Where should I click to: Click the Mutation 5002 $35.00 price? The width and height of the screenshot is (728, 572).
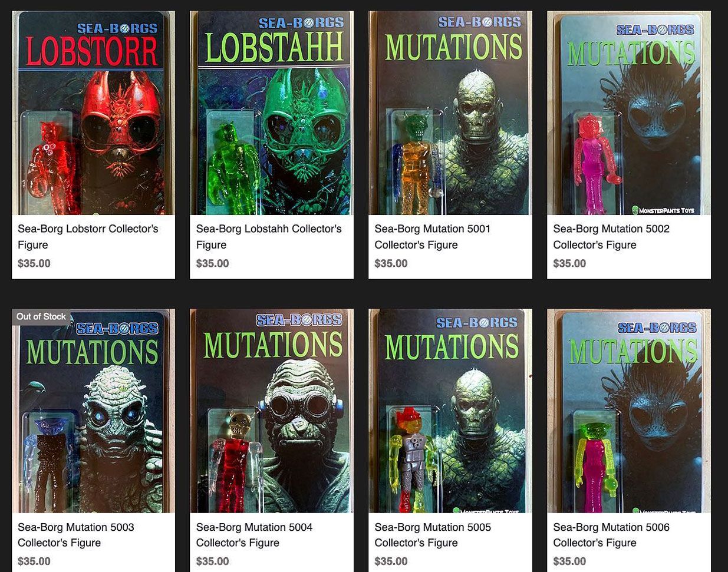point(569,263)
